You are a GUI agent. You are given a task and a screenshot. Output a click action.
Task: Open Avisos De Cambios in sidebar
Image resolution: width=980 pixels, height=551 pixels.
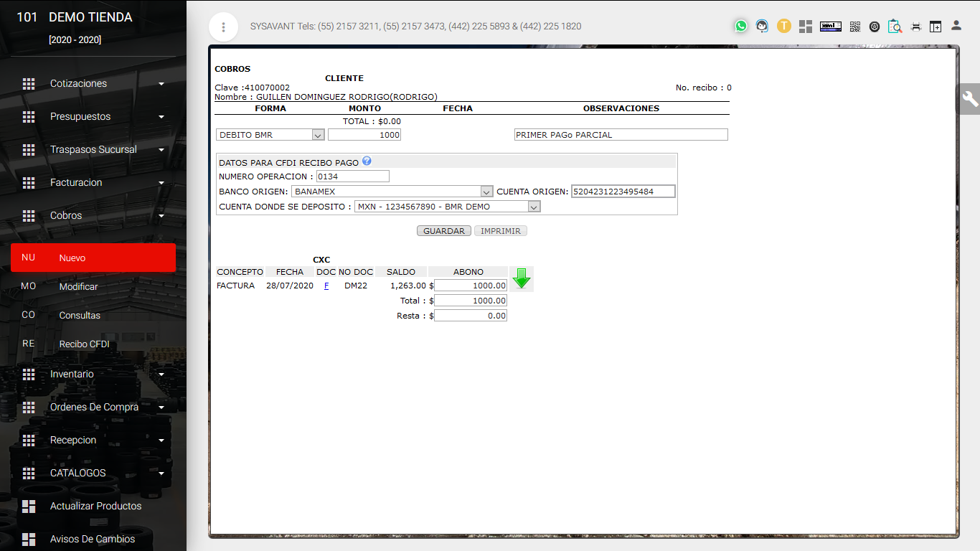point(93,540)
